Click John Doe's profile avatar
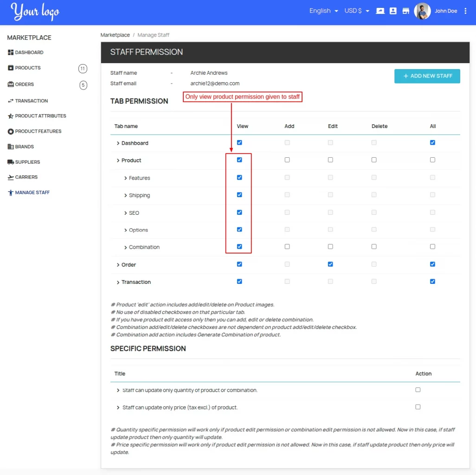Image resolution: width=476 pixels, height=475 pixels. coord(422,11)
